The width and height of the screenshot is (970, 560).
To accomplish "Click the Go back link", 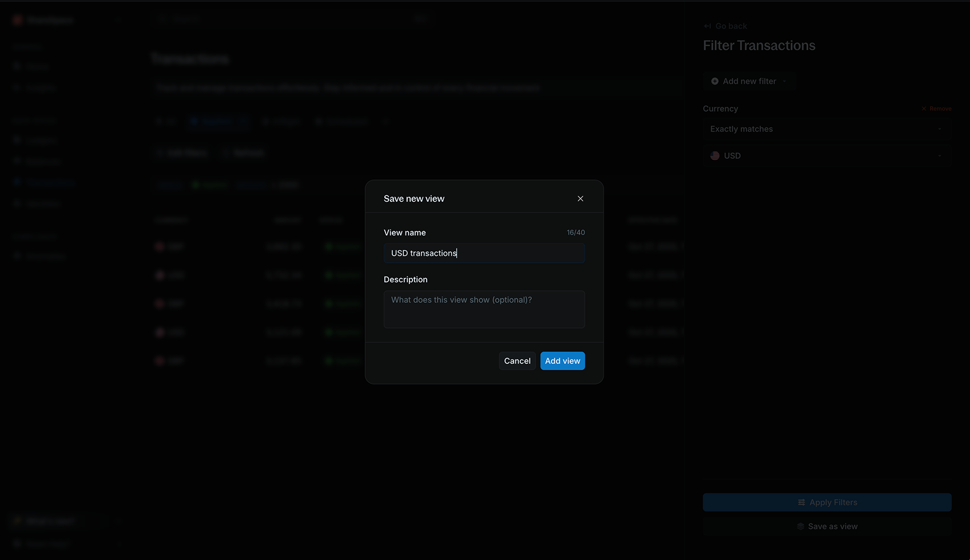I will [x=730, y=26].
